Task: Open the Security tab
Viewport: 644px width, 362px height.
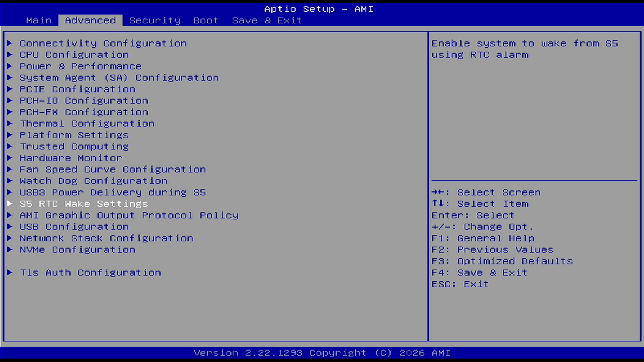Action: [x=154, y=20]
